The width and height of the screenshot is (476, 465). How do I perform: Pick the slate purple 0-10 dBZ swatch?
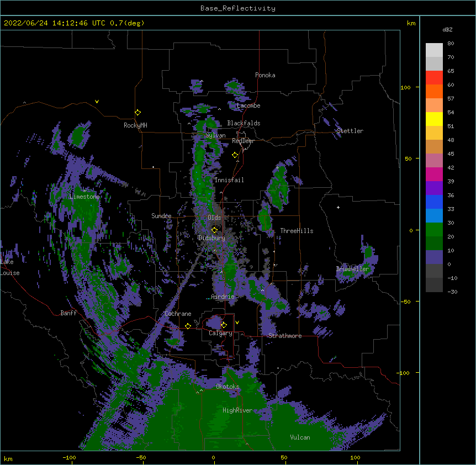click(434, 257)
